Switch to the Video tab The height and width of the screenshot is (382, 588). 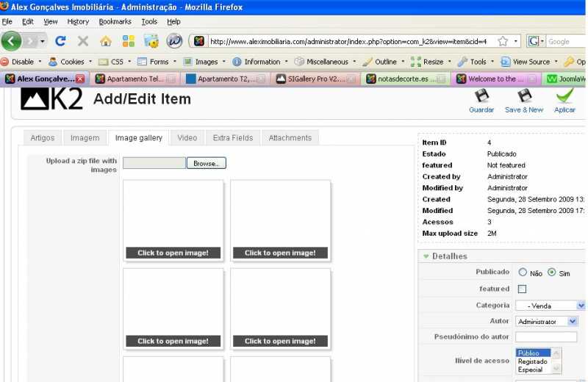coord(187,138)
